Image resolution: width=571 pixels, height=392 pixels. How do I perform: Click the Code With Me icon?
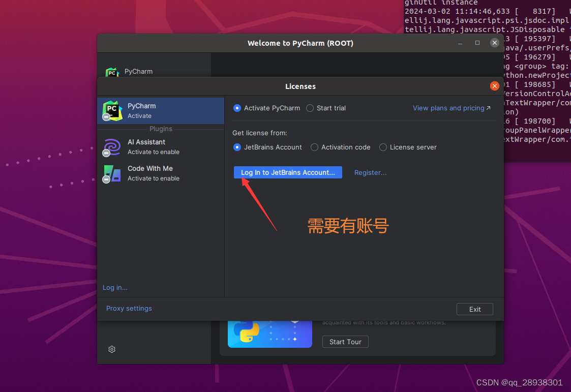coord(112,173)
